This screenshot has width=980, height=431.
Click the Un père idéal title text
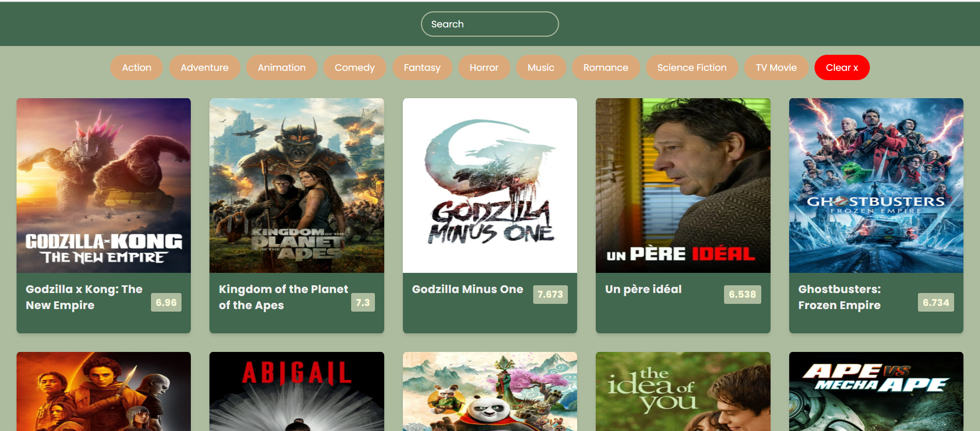[643, 289]
